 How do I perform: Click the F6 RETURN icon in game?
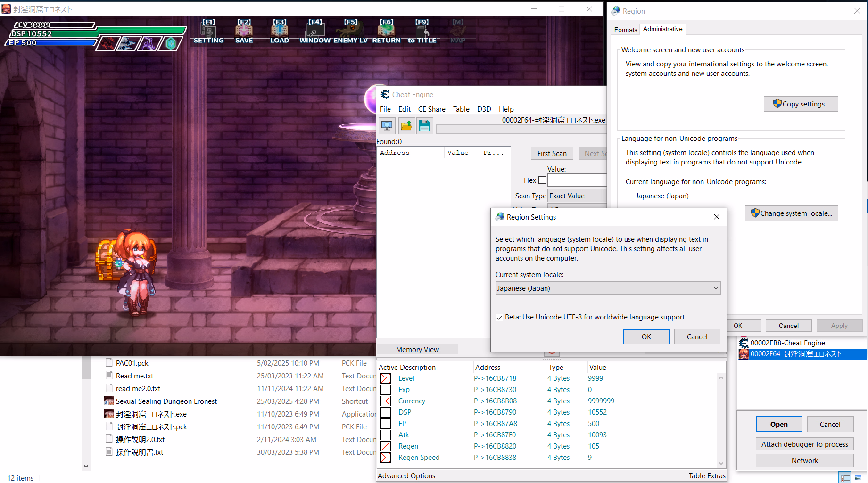[386, 31]
